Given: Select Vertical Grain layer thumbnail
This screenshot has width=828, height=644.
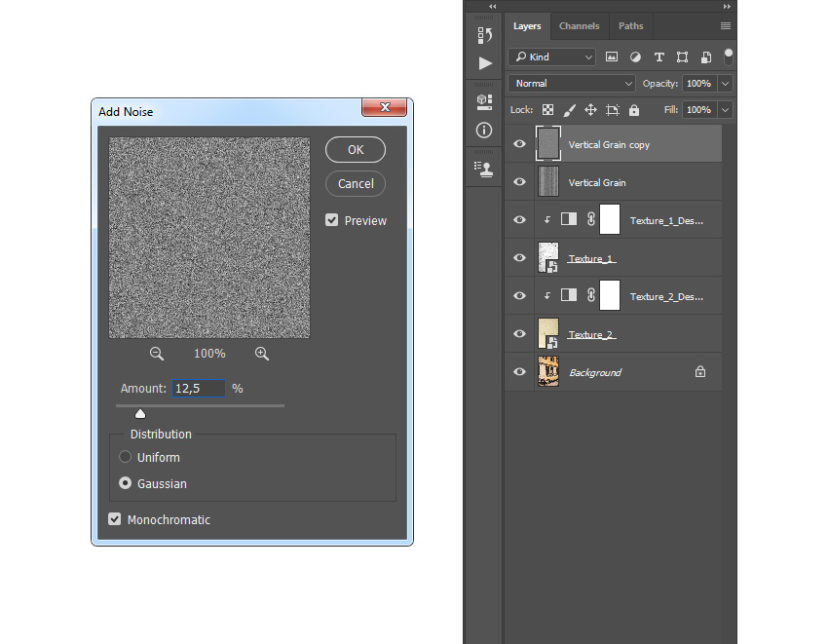Looking at the screenshot, I should click(x=548, y=181).
